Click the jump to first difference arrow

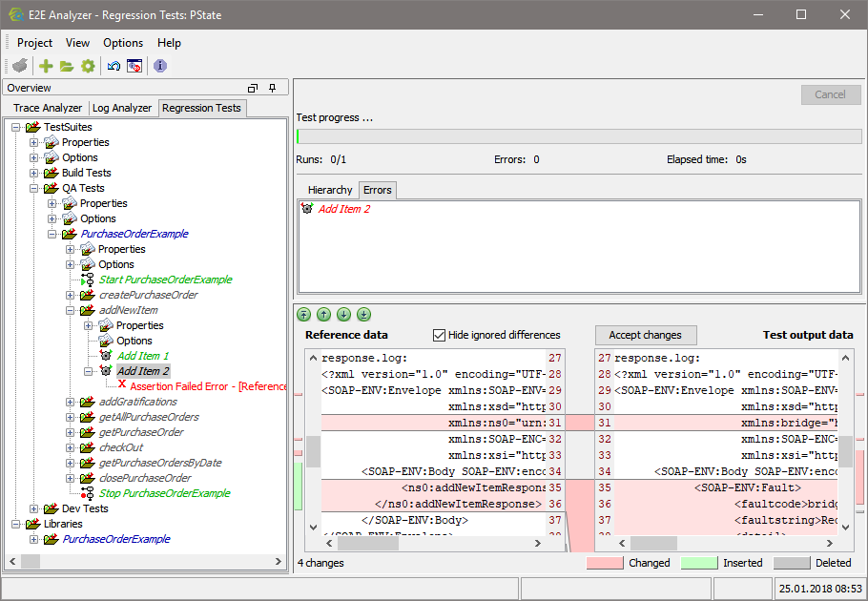click(x=303, y=314)
